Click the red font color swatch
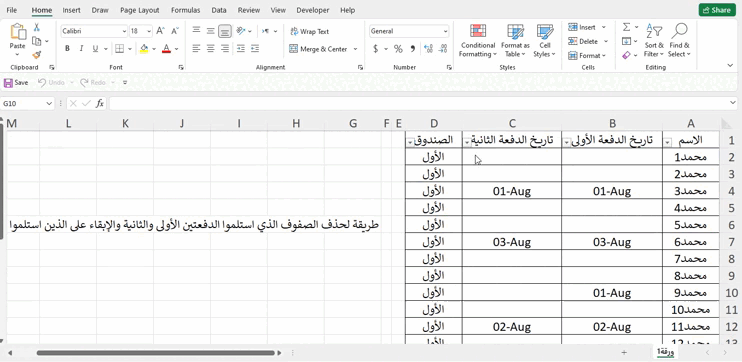Image resolution: width=742 pixels, height=362 pixels. (166, 49)
